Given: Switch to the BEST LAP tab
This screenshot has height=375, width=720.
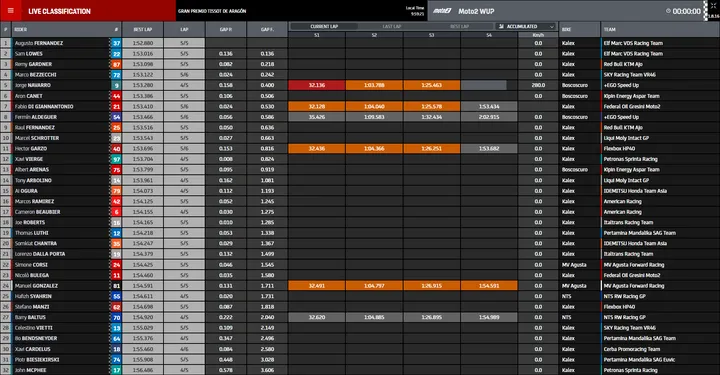Looking at the screenshot, I should click(459, 27).
